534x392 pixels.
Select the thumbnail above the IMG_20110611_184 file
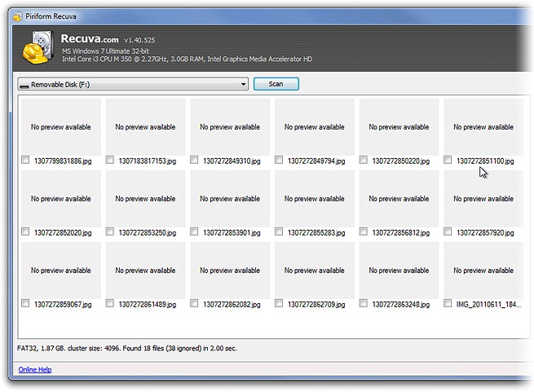483,271
